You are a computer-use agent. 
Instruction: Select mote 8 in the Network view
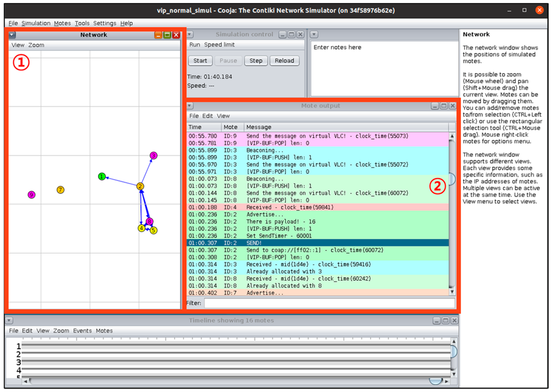[x=149, y=221]
